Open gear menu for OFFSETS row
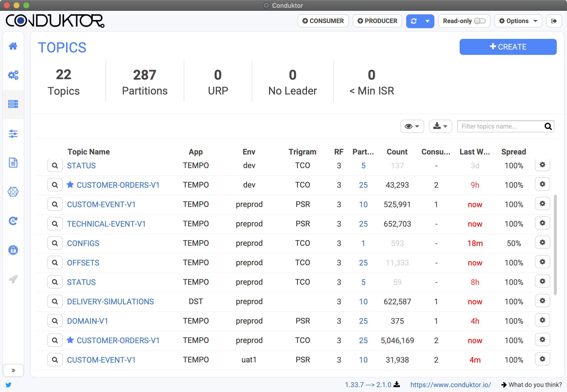 (542, 262)
